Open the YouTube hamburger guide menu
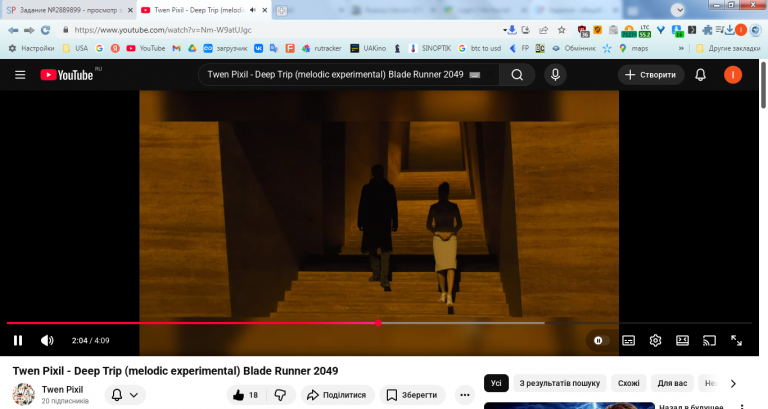The height and width of the screenshot is (409, 768). pyautogui.click(x=20, y=75)
